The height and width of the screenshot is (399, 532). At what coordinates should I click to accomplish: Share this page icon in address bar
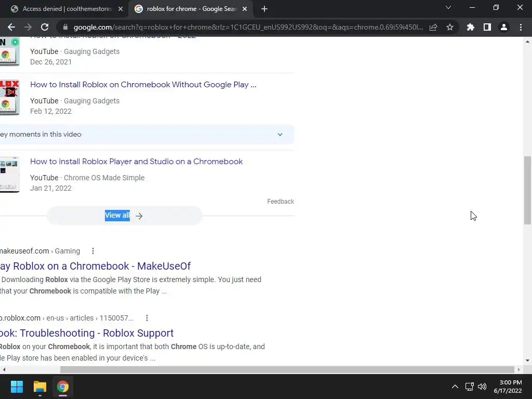433,27
